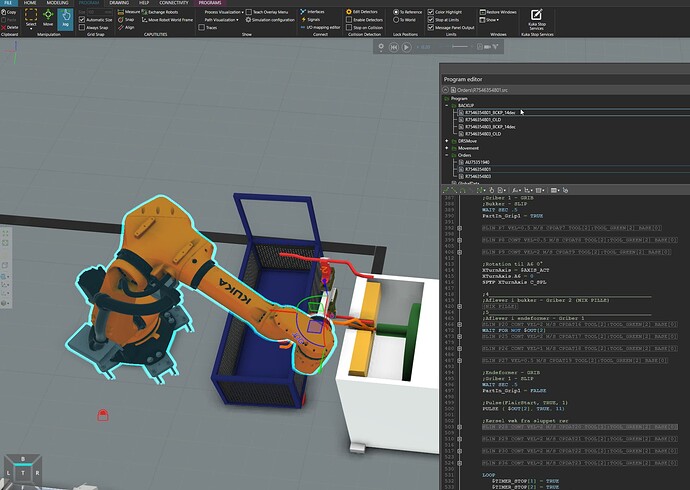The height and width of the screenshot is (490, 690).
Task: Enable the Stop on Collision checkbox
Action: tap(349, 27)
